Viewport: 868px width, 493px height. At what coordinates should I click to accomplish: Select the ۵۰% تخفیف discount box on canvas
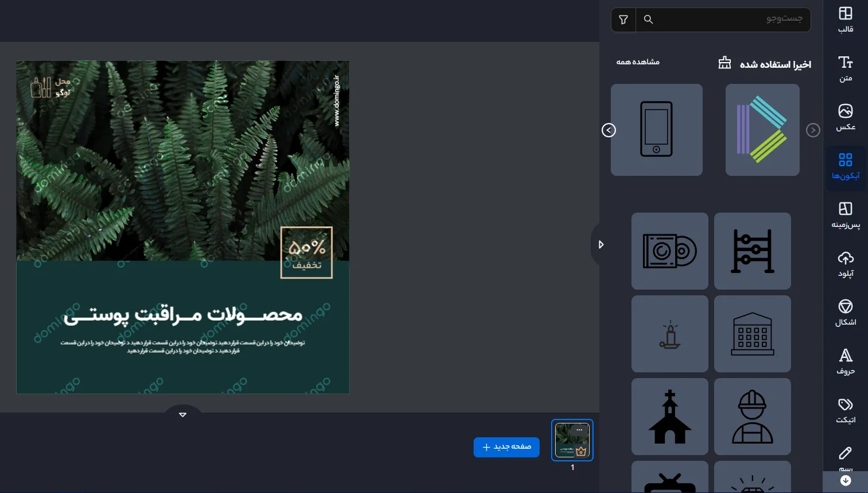[x=307, y=253]
